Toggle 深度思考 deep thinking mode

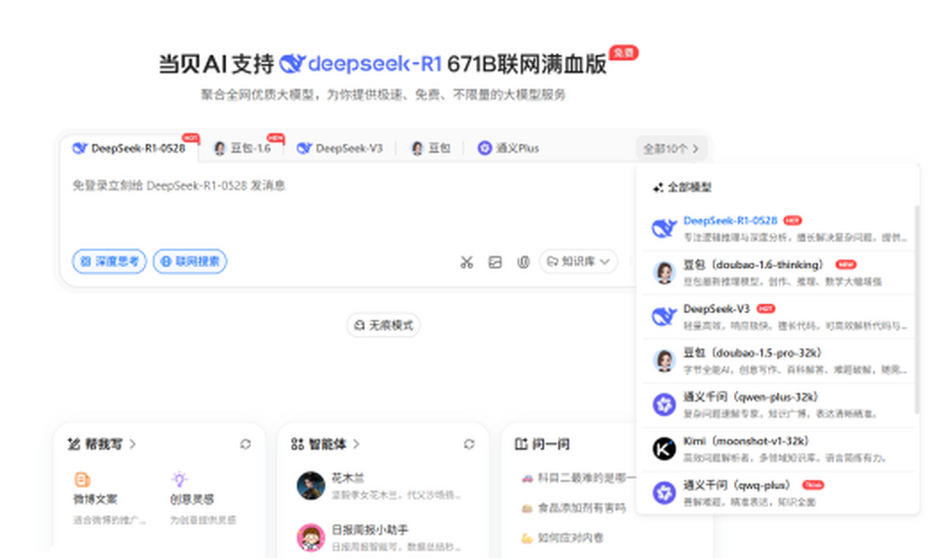pos(109,262)
